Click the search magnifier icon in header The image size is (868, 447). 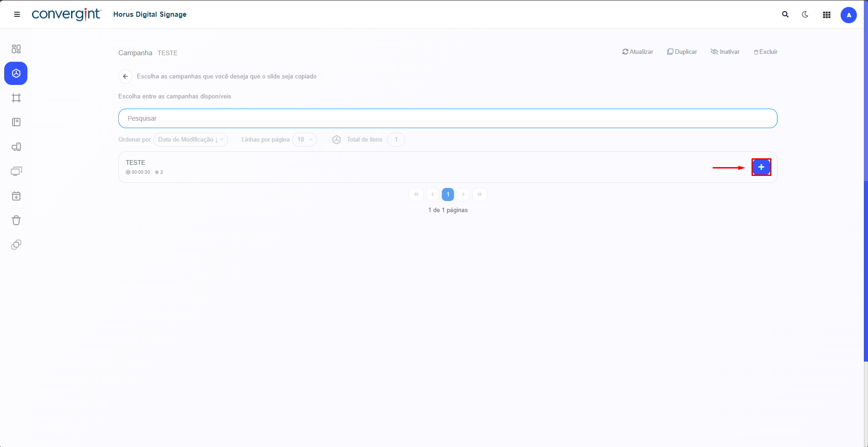coord(785,14)
